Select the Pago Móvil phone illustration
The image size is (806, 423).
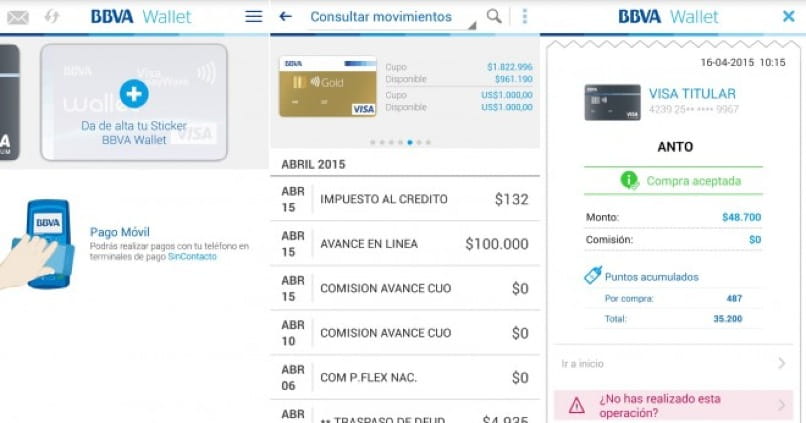pos(39,245)
